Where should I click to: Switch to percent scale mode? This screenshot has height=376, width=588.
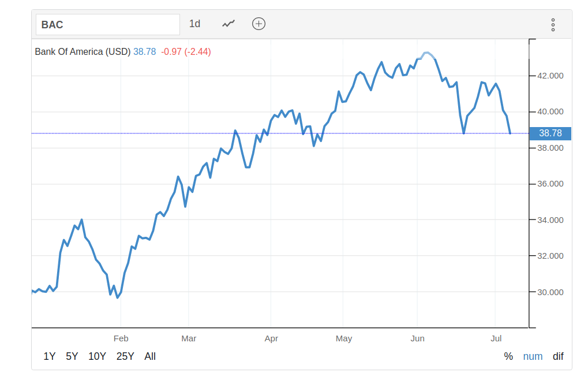click(508, 356)
